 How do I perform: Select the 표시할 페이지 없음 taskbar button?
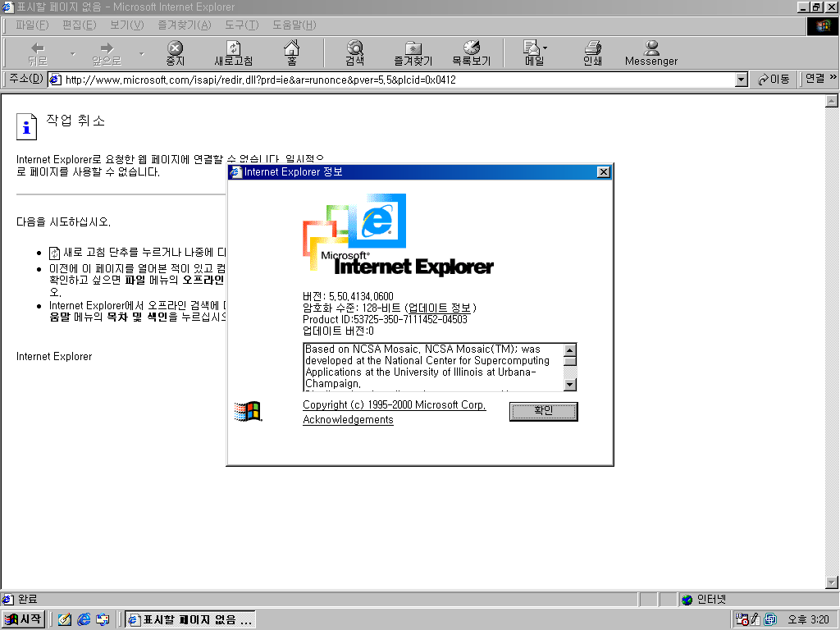pyautogui.click(x=190, y=620)
